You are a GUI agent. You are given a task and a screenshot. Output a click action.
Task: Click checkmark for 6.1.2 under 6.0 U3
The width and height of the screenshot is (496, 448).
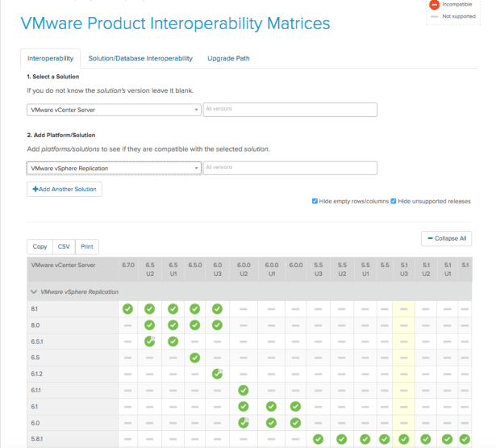217,374
